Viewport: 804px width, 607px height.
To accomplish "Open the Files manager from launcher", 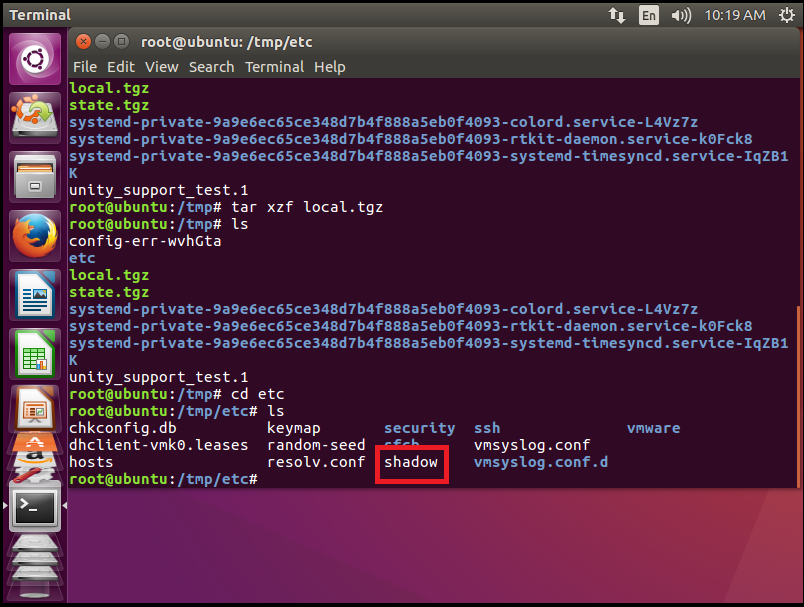I will tap(35, 176).
